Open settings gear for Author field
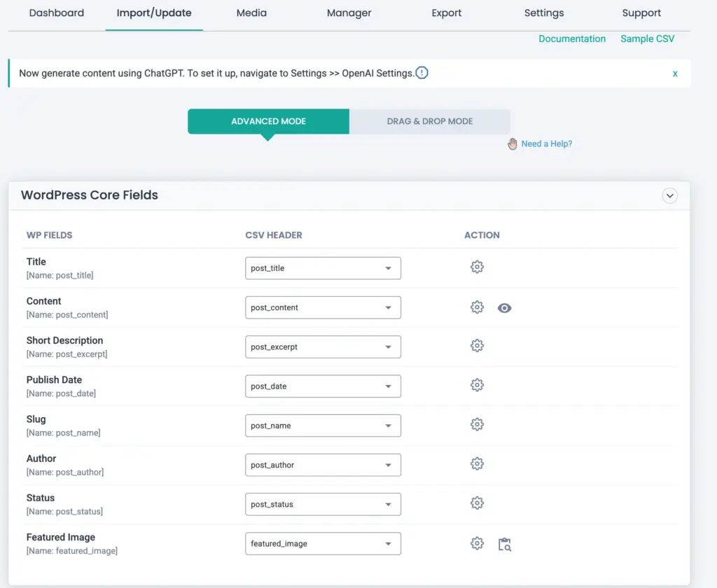717x588 pixels. click(x=477, y=463)
